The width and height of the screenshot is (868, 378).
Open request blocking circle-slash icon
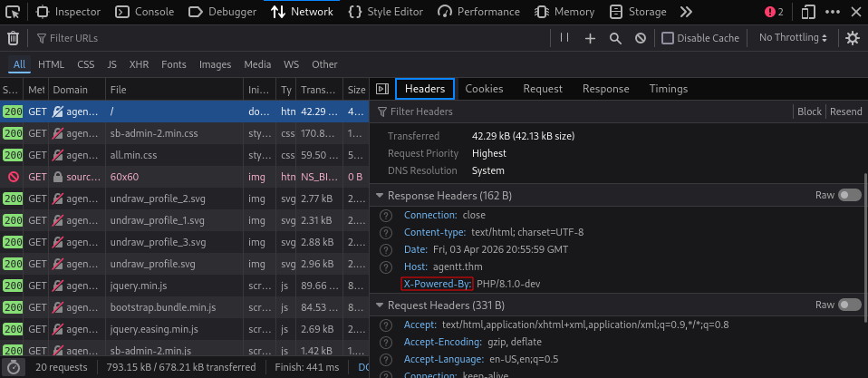pos(640,38)
